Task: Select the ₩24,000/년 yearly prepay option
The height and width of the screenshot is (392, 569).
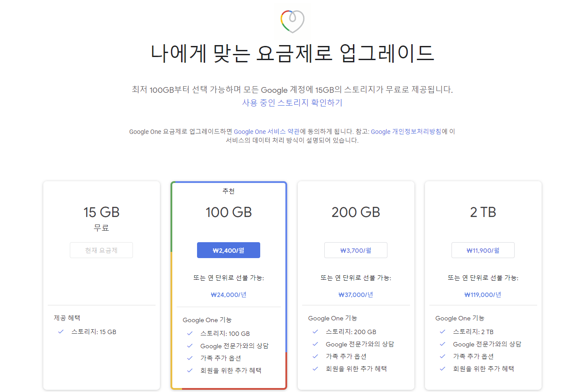Action: click(x=228, y=295)
